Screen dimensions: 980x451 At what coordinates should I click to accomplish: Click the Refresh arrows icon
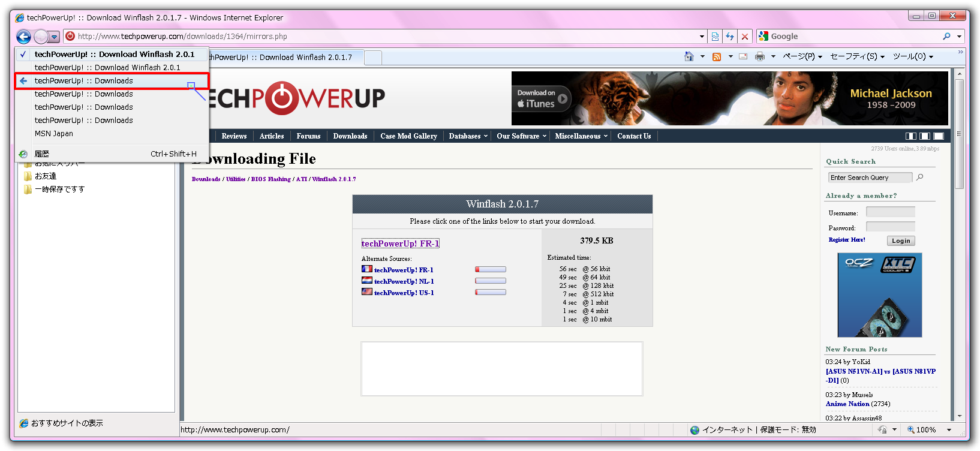point(730,37)
